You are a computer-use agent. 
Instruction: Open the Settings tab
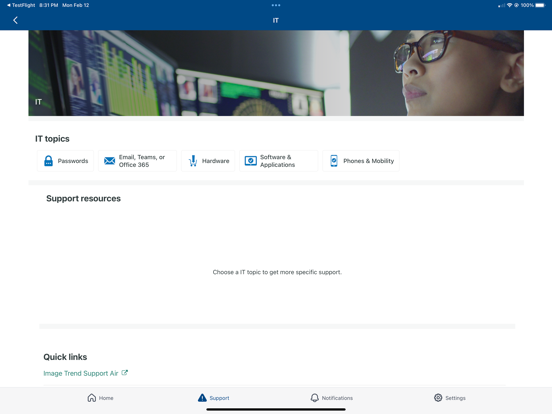pos(450,398)
